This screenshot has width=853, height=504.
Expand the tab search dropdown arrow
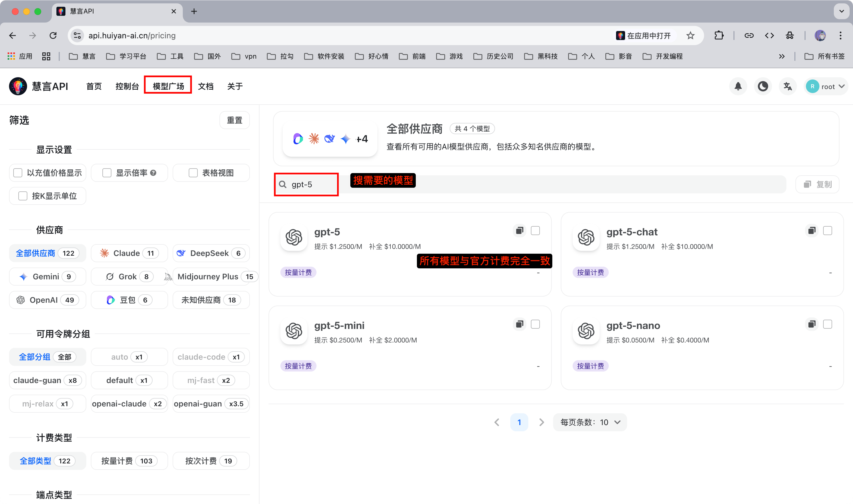click(841, 11)
